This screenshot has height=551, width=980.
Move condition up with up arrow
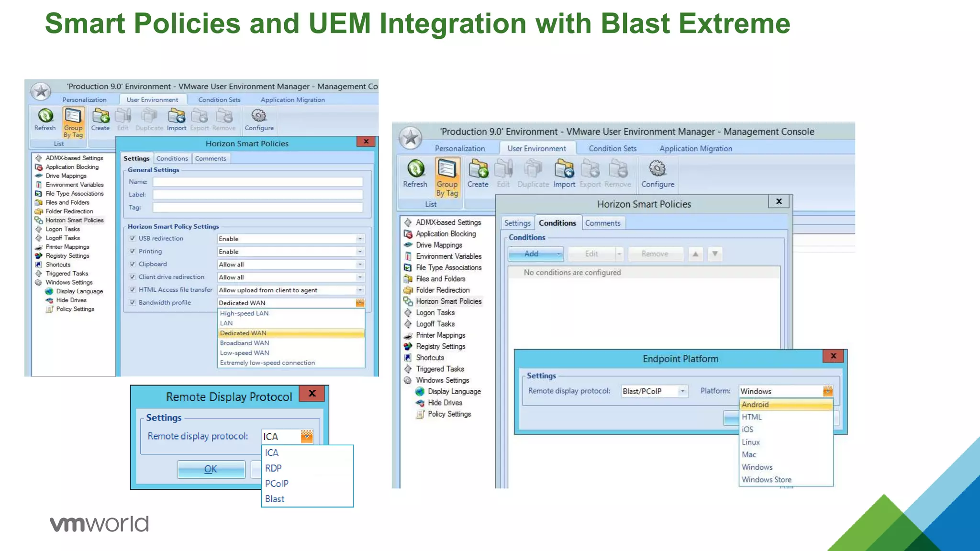[696, 254]
